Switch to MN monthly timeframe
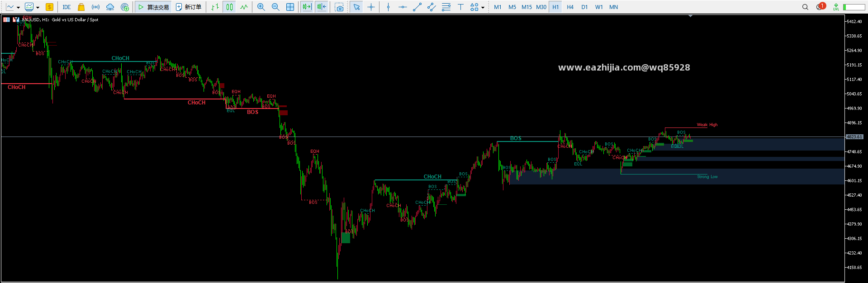 coord(613,7)
